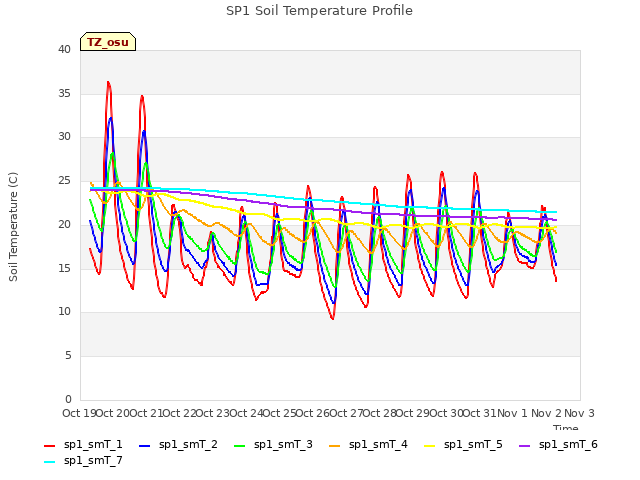Click the yellow sp1_smT_5 legend swatch

(429, 446)
